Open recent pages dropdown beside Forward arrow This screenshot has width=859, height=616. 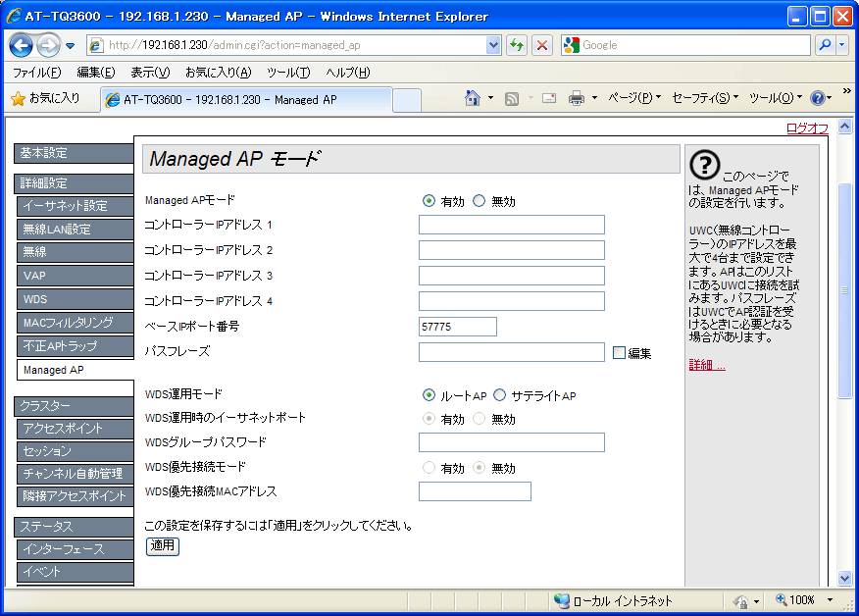tap(71, 45)
